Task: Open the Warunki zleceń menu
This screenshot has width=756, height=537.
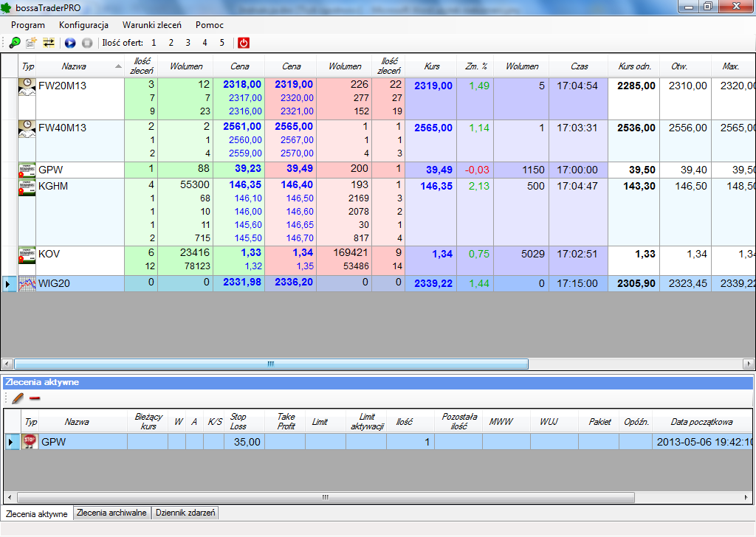Action: 152,25
